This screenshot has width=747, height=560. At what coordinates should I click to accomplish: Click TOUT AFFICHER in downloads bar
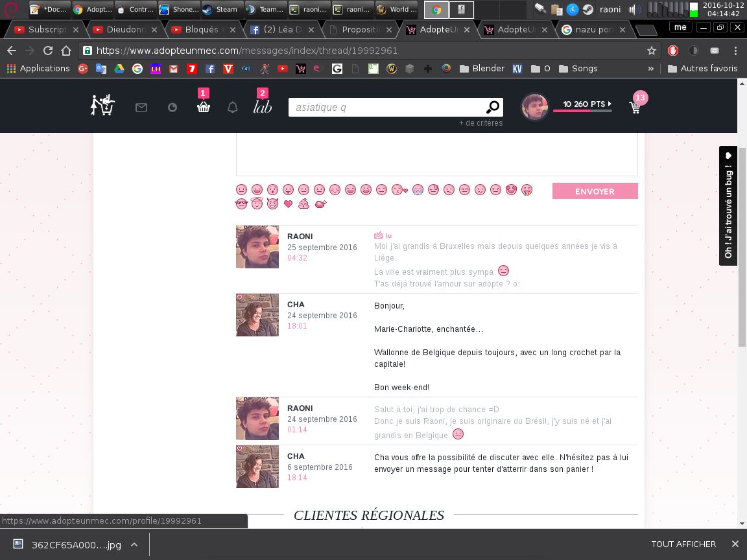pos(683,544)
